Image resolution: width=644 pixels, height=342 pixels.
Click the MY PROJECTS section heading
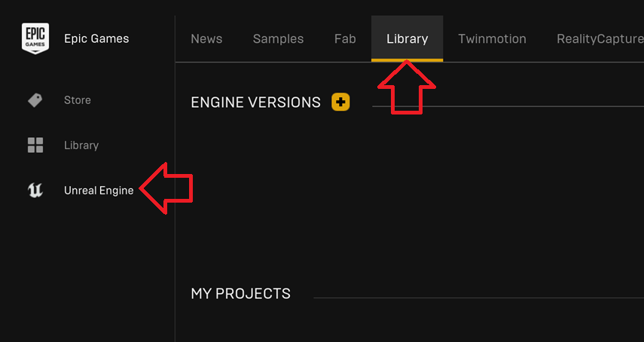pos(241,294)
